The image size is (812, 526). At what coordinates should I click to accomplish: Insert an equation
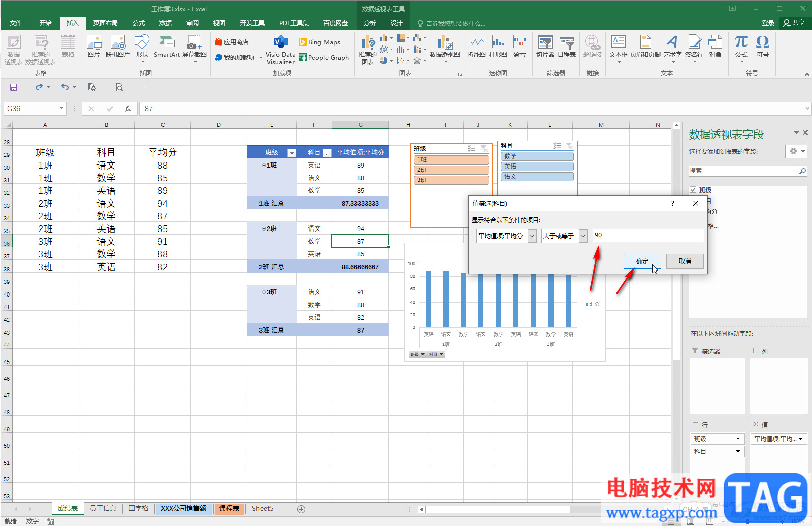[741, 48]
